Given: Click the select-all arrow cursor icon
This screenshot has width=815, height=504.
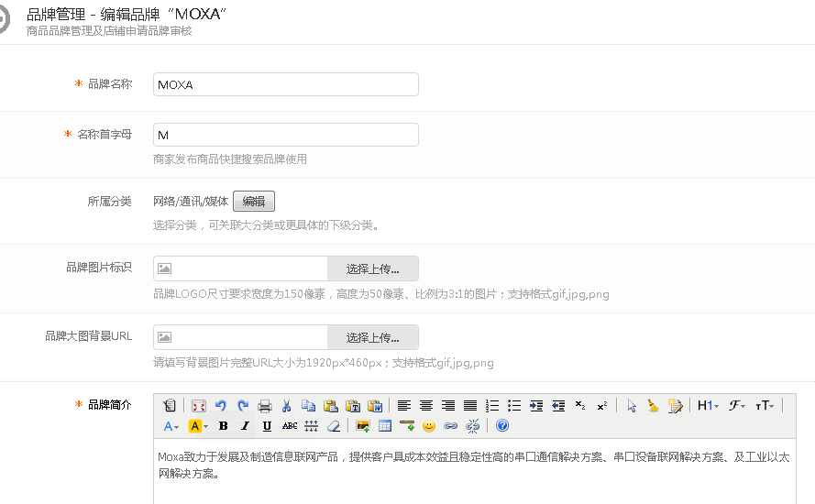Looking at the screenshot, I should pyautogui.click(x=632, y=406).
